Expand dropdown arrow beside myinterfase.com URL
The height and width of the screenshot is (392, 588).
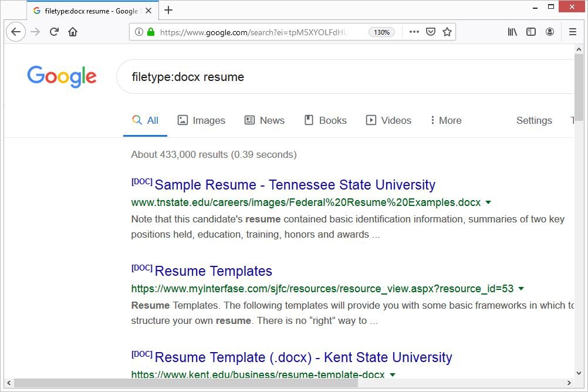[x=521, y=289]
